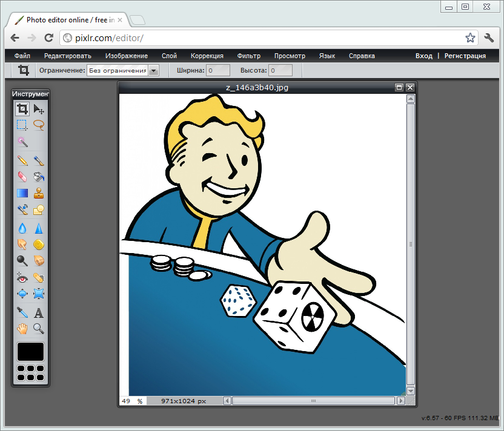Click the pixlr.com/editor/ address bar
The image size is (504, 431).
point(263,38)
